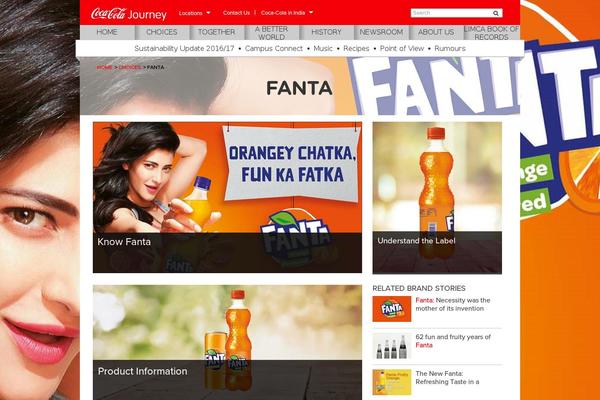Select the ABOUT US tab
The width and height of the screenshot is (600, 400).
436,32
